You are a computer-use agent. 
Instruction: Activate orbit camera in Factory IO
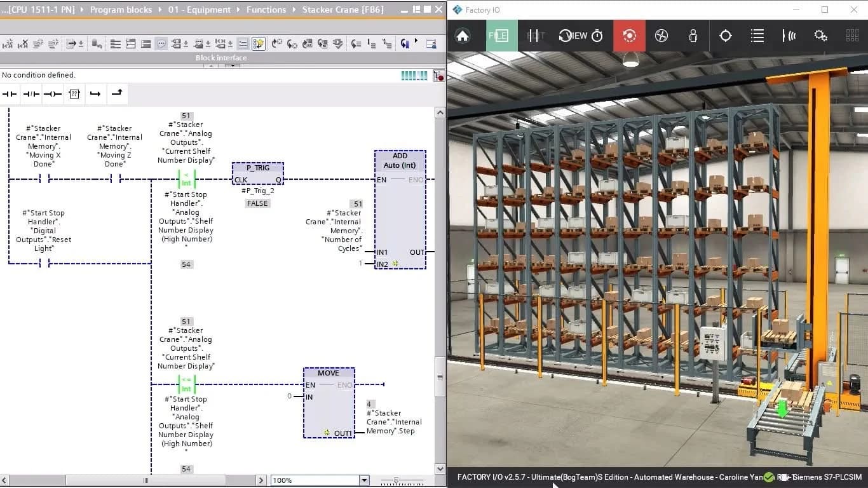pyautogui.click(x=629, y=36)
